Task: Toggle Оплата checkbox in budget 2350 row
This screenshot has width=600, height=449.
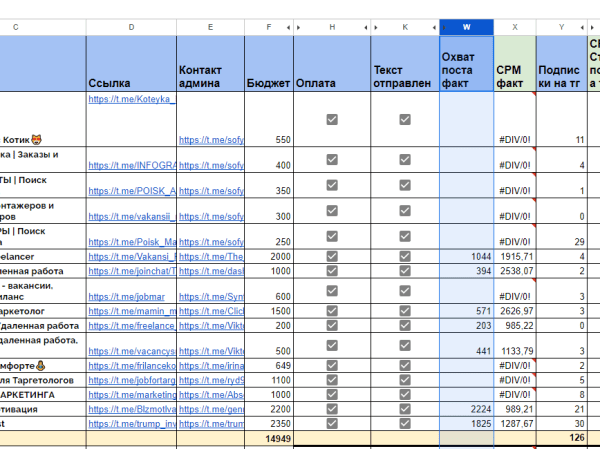Action: (332, 424)
